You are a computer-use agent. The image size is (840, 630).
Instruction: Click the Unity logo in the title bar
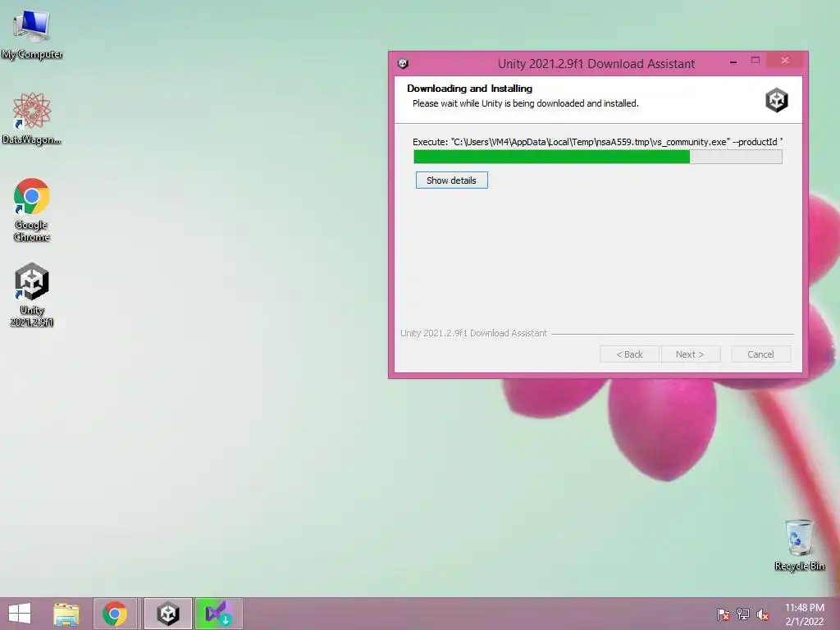(x=404, y=64)
